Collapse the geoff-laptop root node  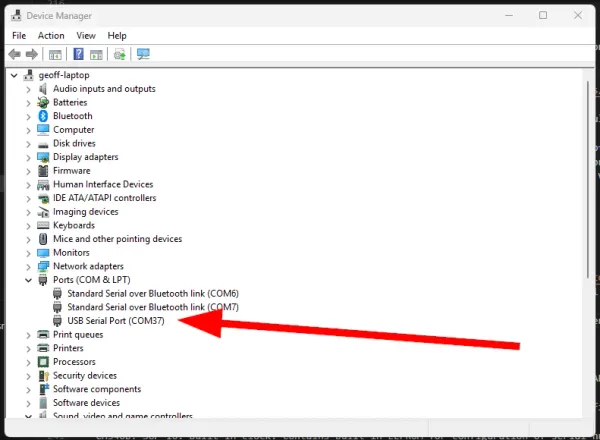tap(13, 75)
